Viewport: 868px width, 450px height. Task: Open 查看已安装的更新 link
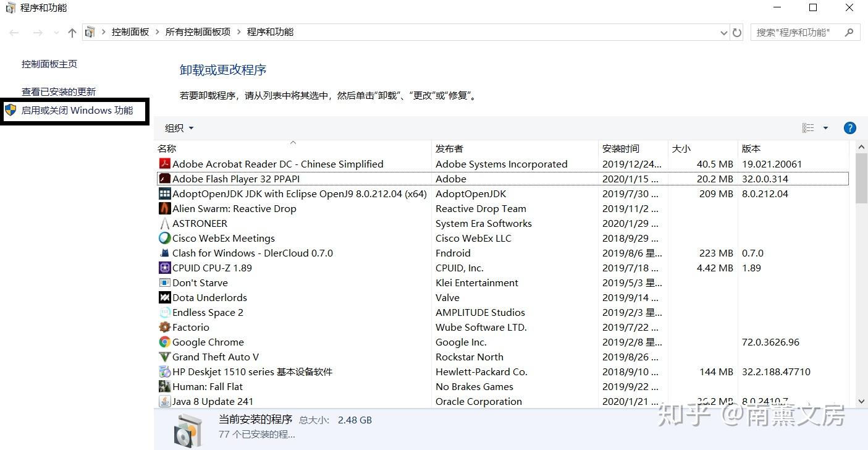click(59, 91)
